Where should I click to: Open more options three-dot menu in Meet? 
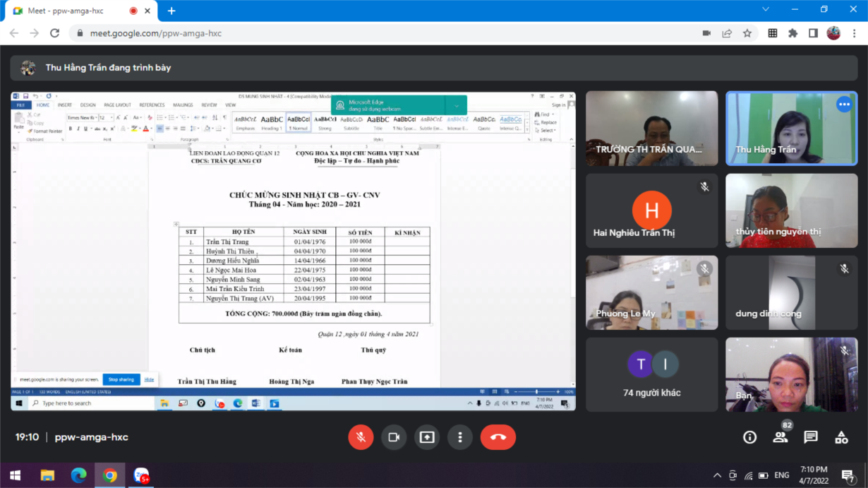point(460,437)
